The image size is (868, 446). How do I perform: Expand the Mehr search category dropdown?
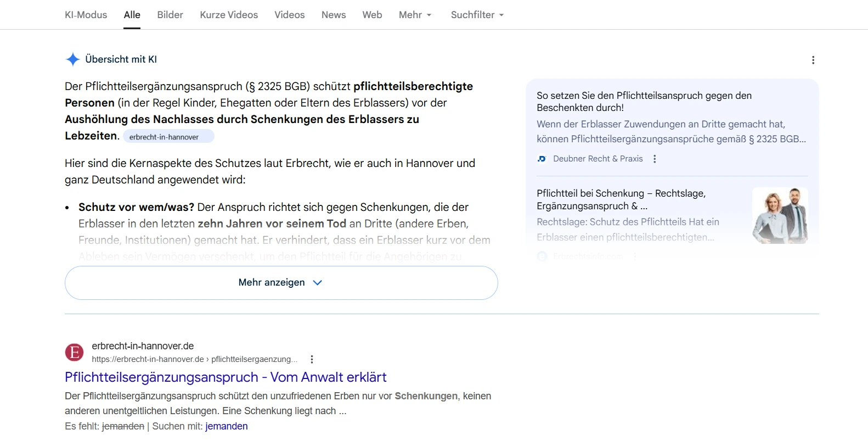coord(415,15)
